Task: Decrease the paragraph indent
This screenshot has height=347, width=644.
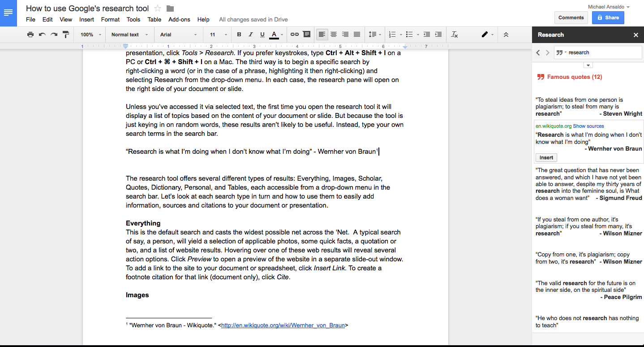Action: click(426, 35)
